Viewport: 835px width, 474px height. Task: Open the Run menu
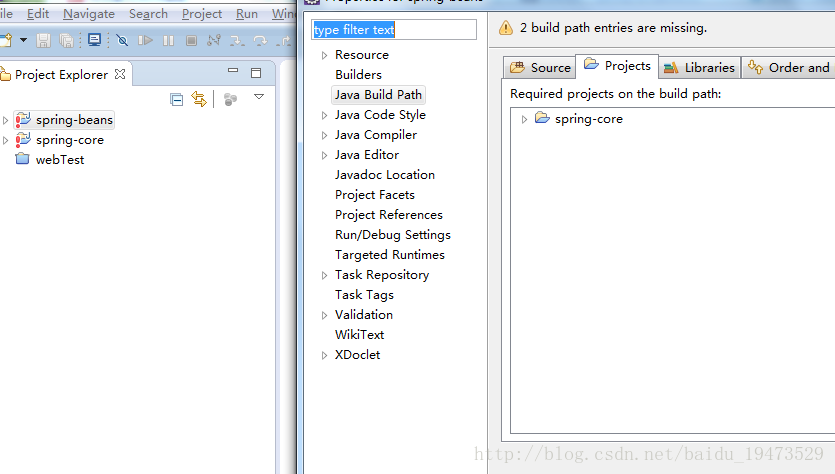pyautogui.click(x=247, y=13)
